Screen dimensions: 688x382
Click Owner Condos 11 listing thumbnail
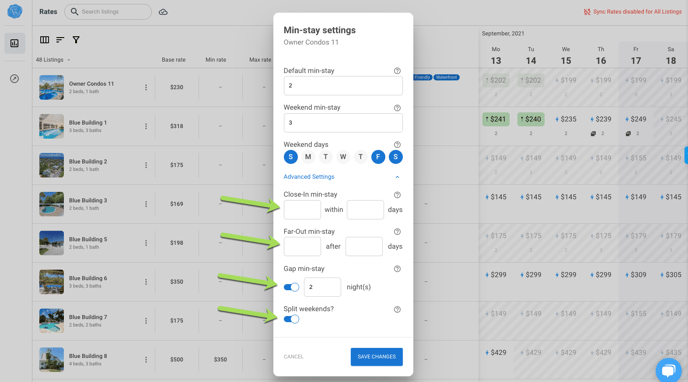click(51, 87)
